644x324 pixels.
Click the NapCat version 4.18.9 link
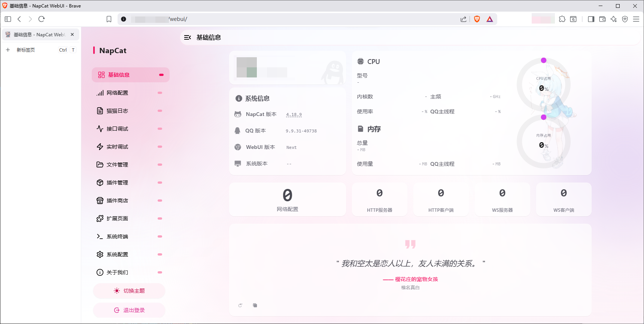tap(294, 115)
